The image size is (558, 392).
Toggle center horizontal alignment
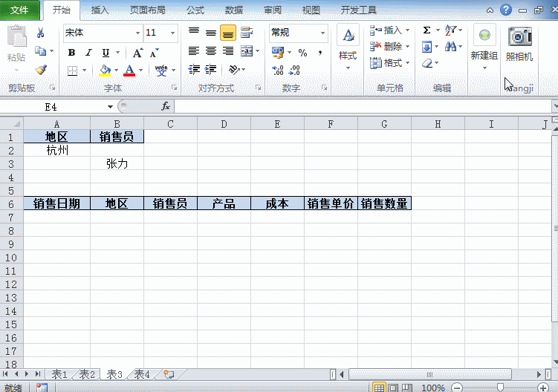point(211,51)
